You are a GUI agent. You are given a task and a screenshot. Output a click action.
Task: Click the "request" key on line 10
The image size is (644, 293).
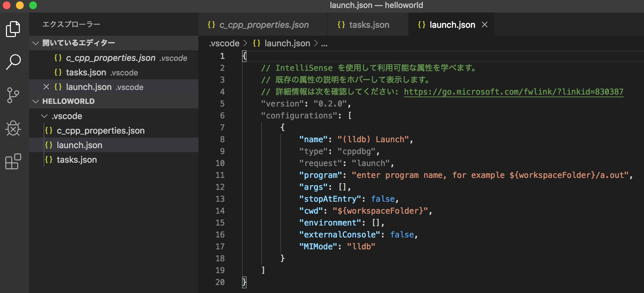(320, 163)
